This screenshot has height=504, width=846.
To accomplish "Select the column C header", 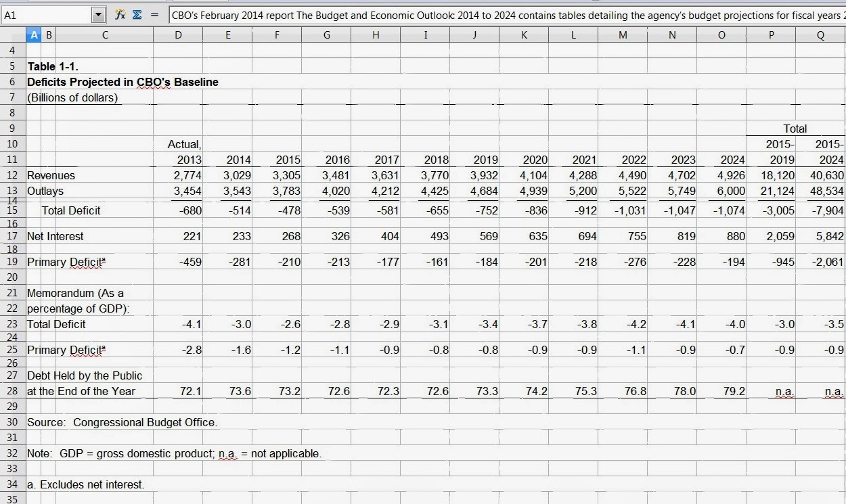I will pos(105,36).
